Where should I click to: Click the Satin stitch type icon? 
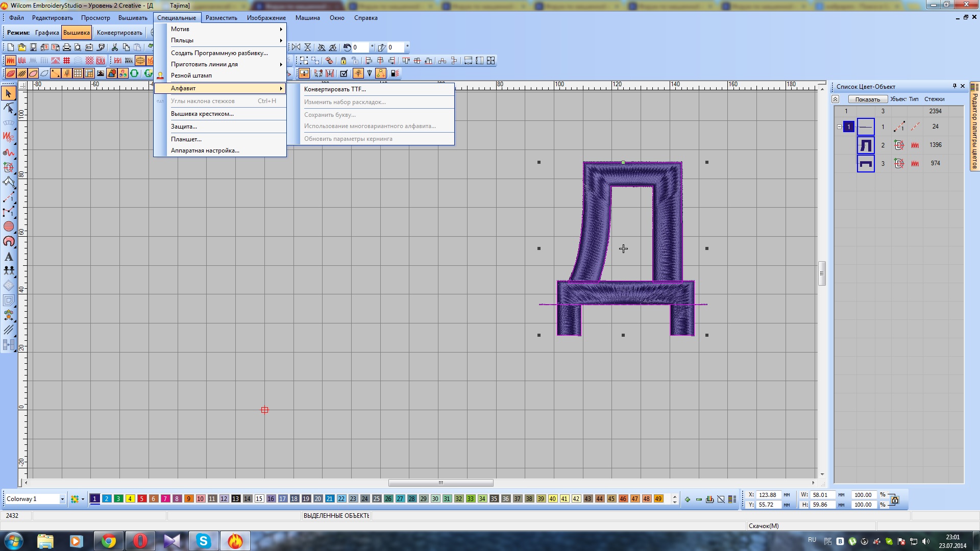(10, 60)
